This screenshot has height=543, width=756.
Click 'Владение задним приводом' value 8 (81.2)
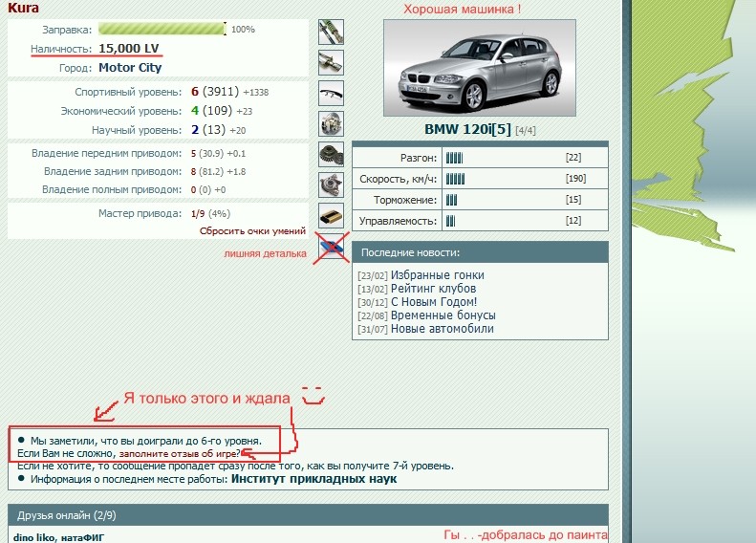click(207, 172)
